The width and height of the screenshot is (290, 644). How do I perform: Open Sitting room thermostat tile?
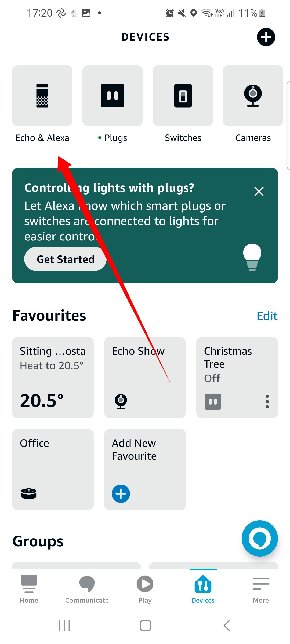tap(53, 377)
